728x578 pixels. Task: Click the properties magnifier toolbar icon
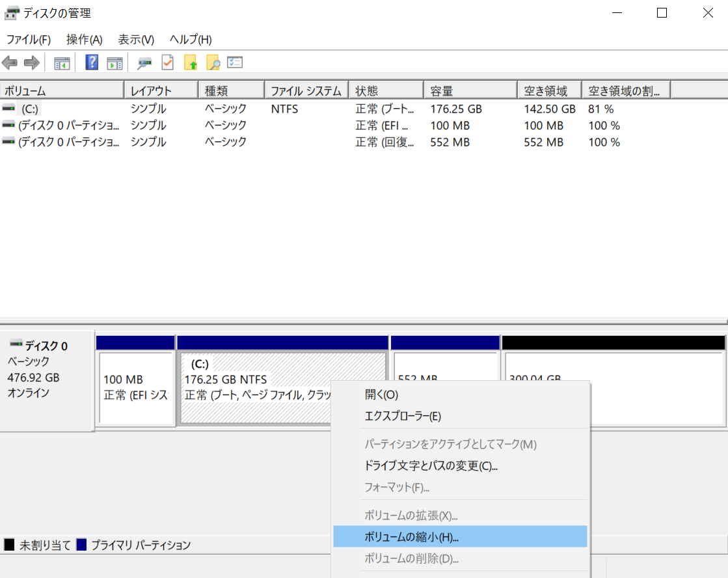click(143, 62)
